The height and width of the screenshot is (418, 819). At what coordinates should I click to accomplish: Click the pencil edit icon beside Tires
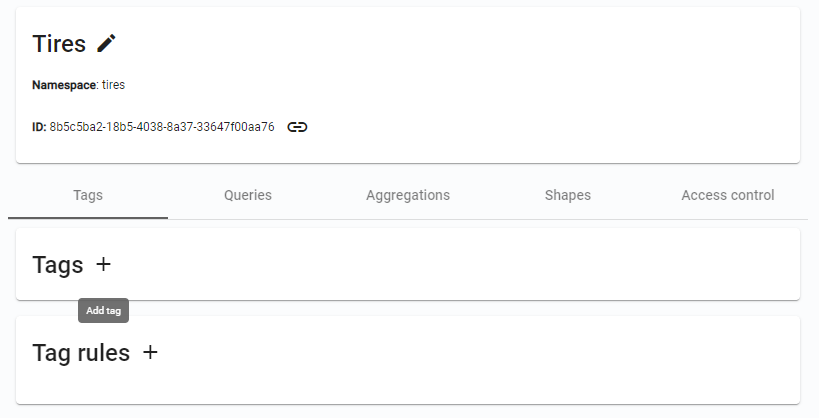click(107, 44)
